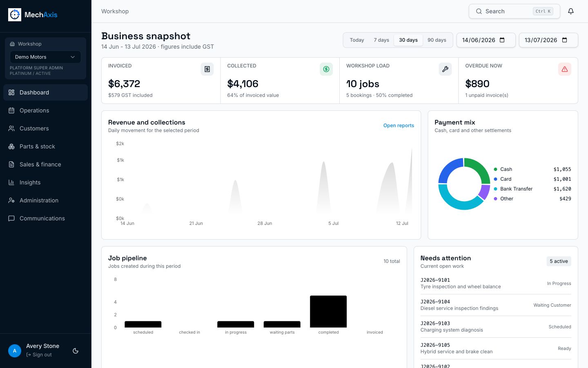This screenshot has width=588, height=368.
Task: Click the Collected dollar icon
Action: [326, 69]
